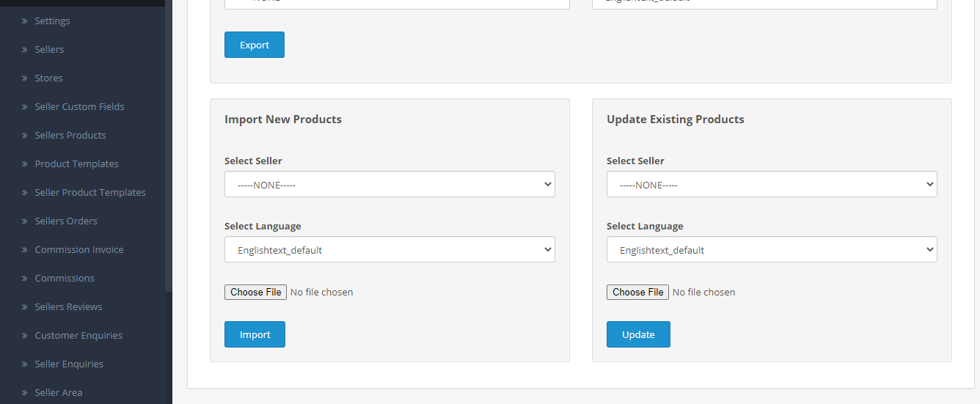Click the chevron icon beside Seller Enquiries
The height and width of the screenshot is (404, 980).
[x=24, y=364]
